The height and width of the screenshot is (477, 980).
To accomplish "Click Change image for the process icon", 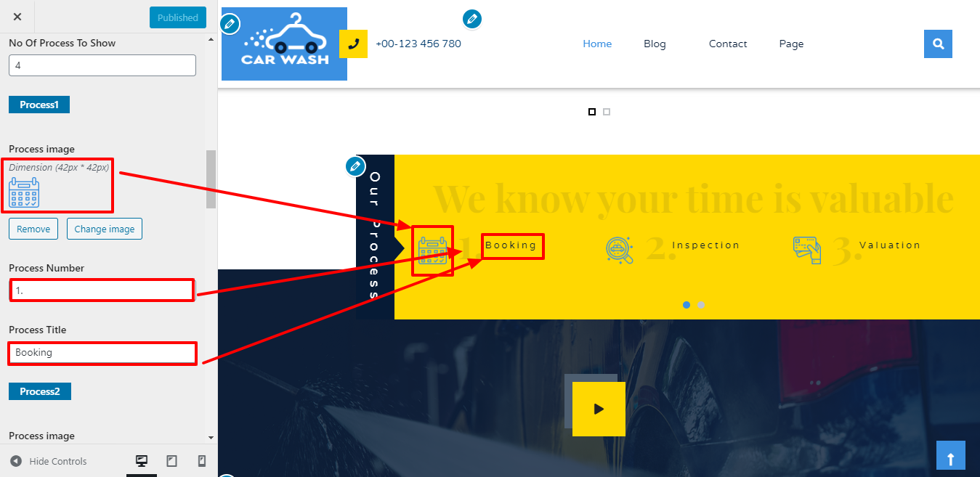I will pos(104,228).
